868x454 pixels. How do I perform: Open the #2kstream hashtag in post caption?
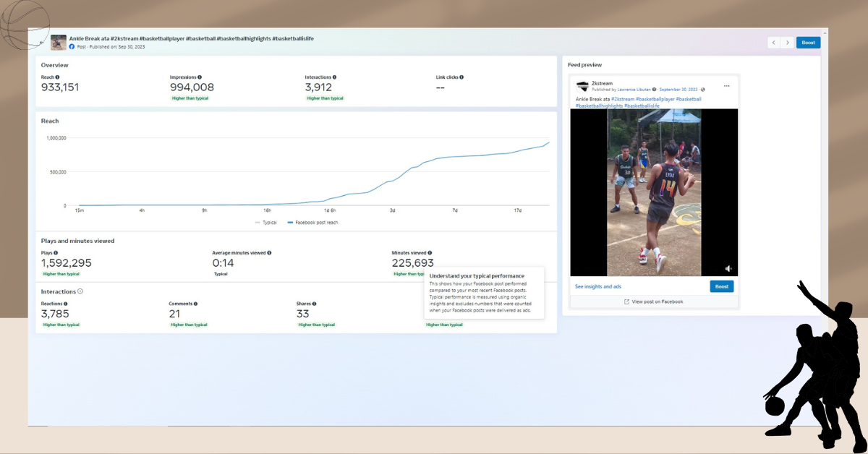click(623, 99)
